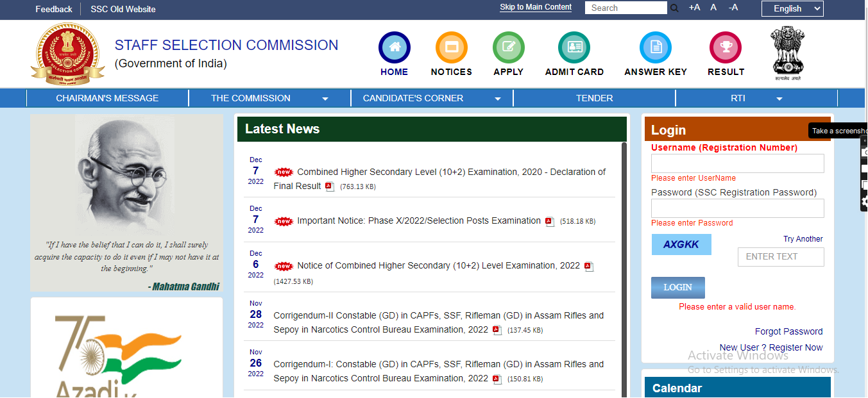Open Combined Higher Secondary 2020 Final Result news

pos(439,179)
